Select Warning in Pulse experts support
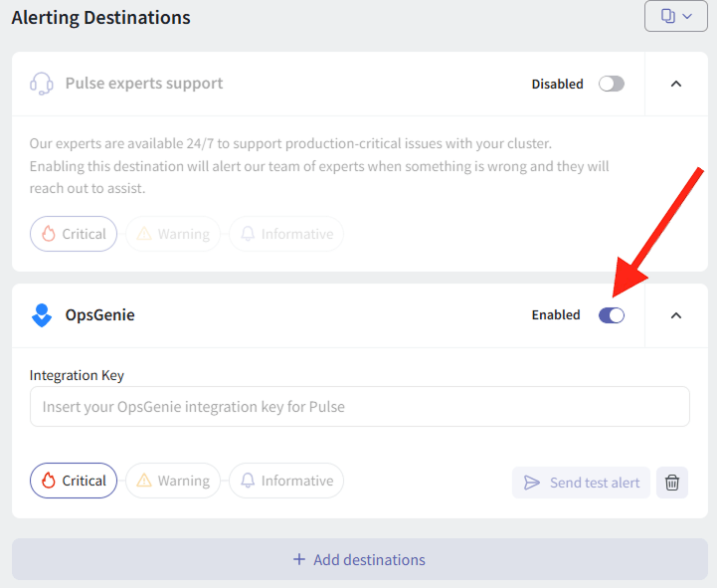The image size is (718, 588). coord(173,234)
